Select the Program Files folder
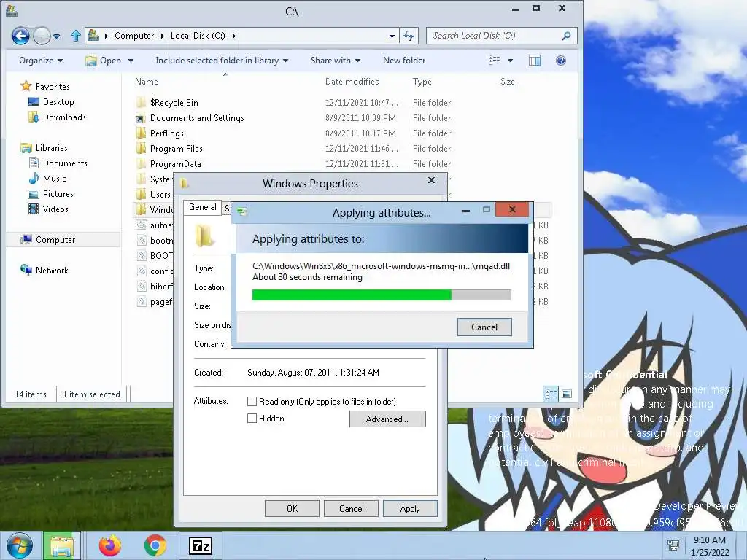This screenshot has height=560, width=747. (169, 148)
